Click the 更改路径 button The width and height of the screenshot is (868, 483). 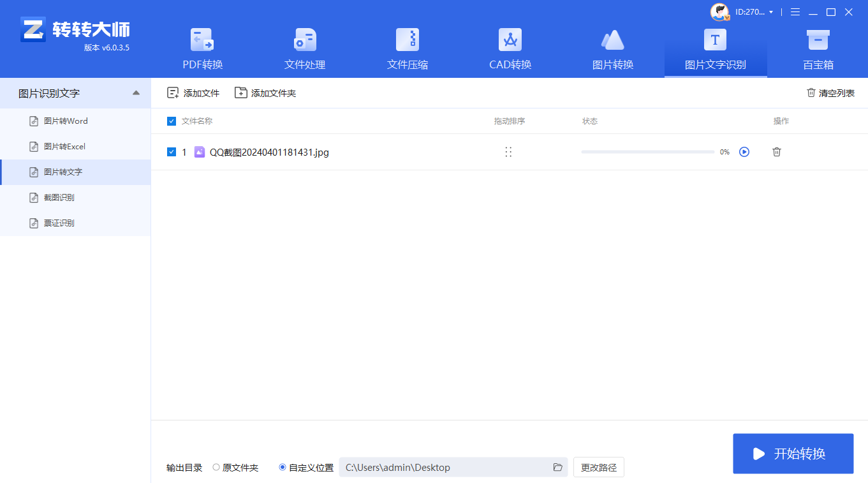[x=599, y=468]
